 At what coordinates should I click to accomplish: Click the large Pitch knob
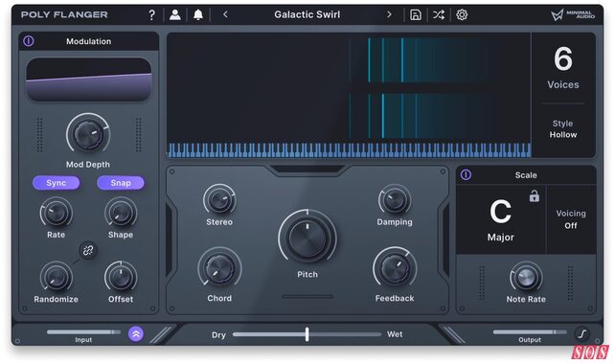pos(307,239)
